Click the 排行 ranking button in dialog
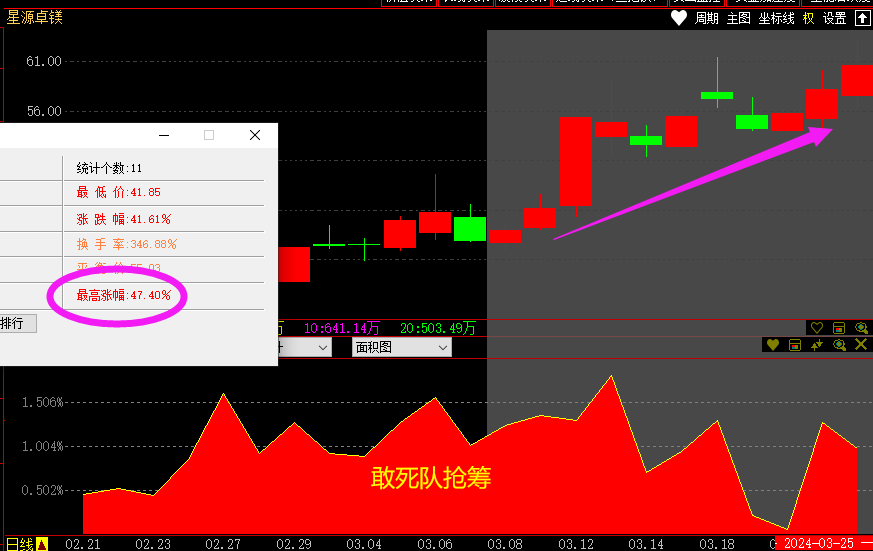This screenshot has height=551, width=873. tap(15, 323)
